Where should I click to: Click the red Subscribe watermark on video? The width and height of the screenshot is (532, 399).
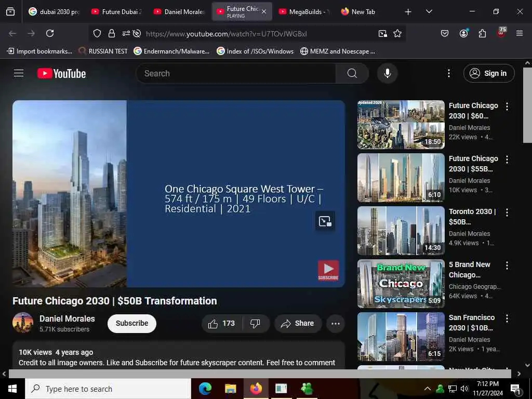[x=328, y=270]
